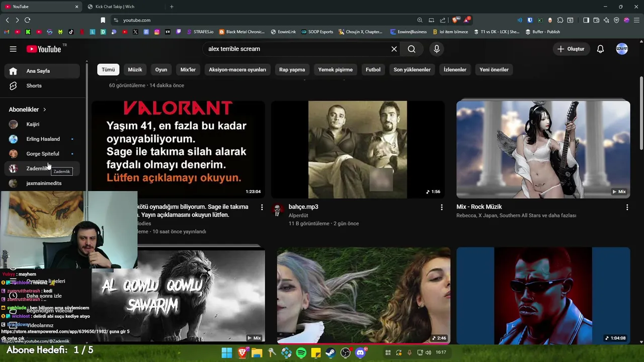Open more options for the Sage Valorant video

[x=262, y=207]
